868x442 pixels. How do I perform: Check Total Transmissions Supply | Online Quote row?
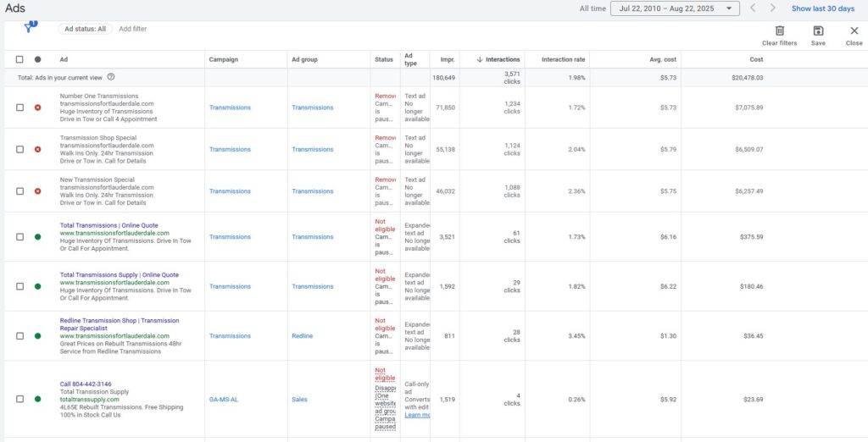pos(20,286)
